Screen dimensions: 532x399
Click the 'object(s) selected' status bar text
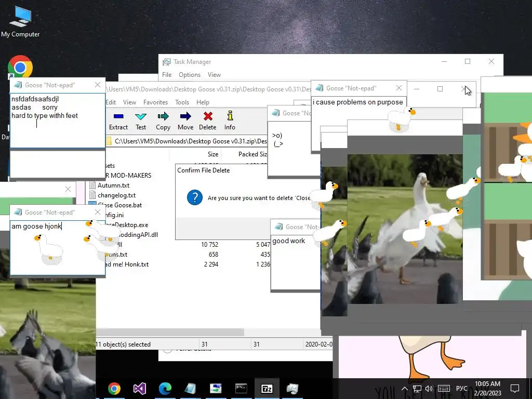(x=123, y=344)
